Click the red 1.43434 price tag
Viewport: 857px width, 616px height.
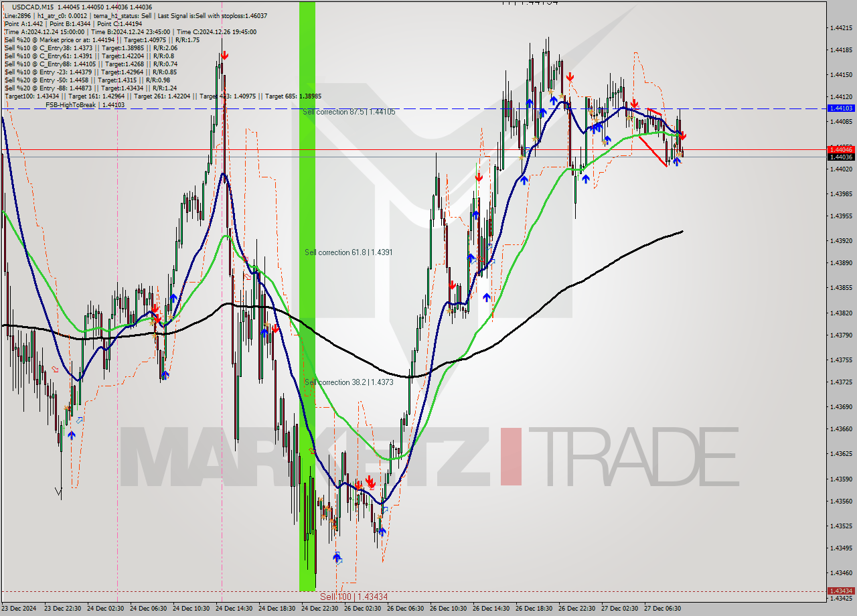[840, 591]
